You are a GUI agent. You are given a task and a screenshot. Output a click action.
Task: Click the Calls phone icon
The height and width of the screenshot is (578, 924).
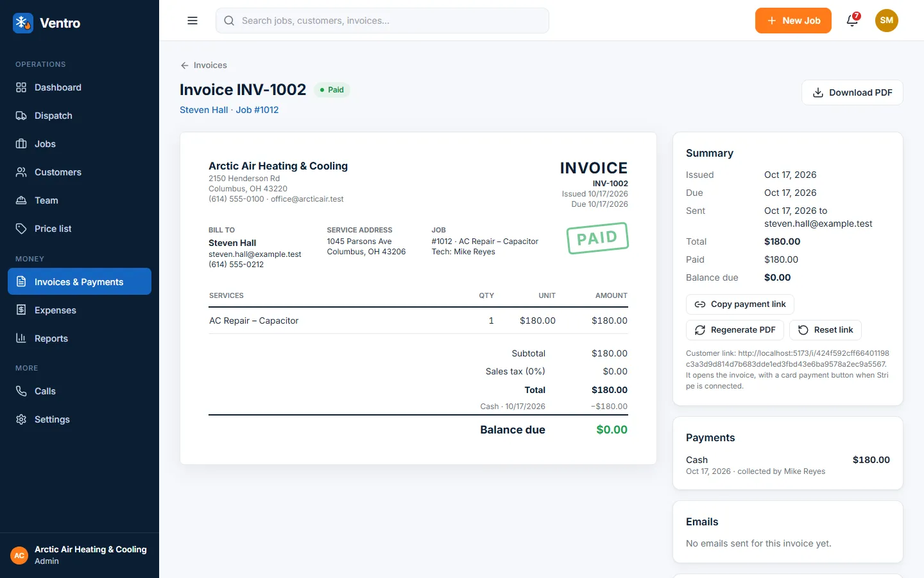point(21,391)
